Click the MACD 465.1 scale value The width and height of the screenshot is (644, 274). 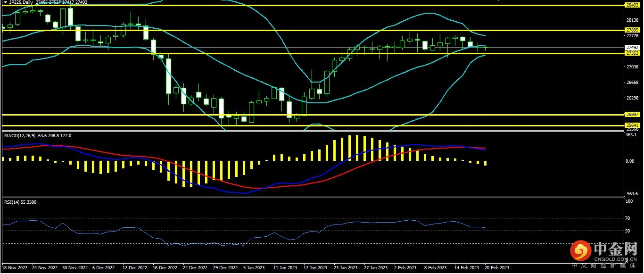pos(630,135)
